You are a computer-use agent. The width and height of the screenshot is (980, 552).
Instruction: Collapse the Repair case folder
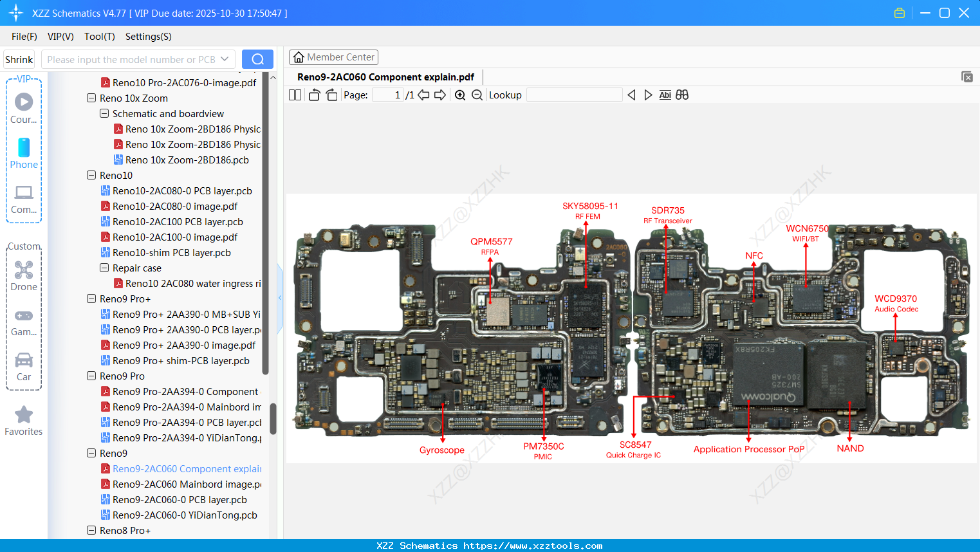[x=104, y=268]
